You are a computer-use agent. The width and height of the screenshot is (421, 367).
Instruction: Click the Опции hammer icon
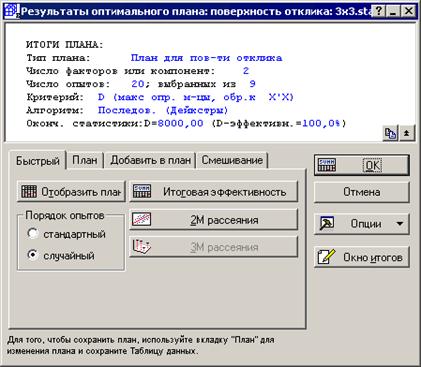coord(327,223)
